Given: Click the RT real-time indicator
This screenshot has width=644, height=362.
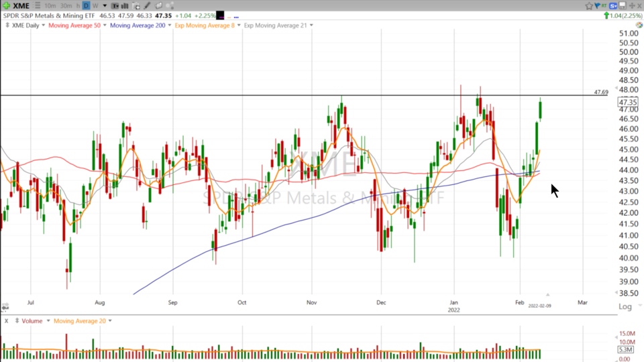Looking at the screenshot, I should click(604, 6).
